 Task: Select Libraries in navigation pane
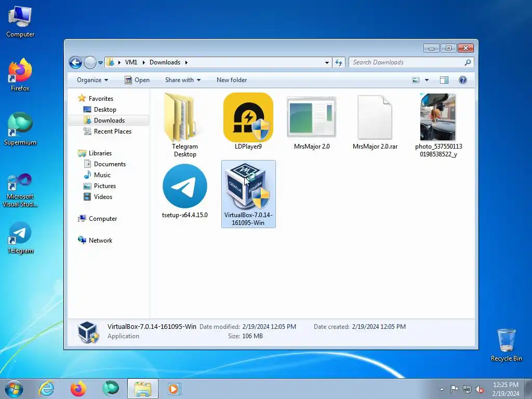pos(100,153)
